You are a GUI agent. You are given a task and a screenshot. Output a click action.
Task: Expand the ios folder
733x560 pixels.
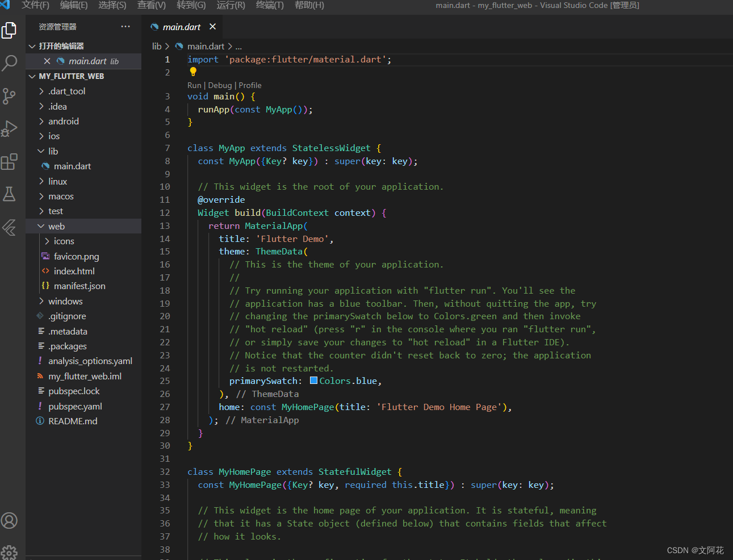tap(41, 136)
